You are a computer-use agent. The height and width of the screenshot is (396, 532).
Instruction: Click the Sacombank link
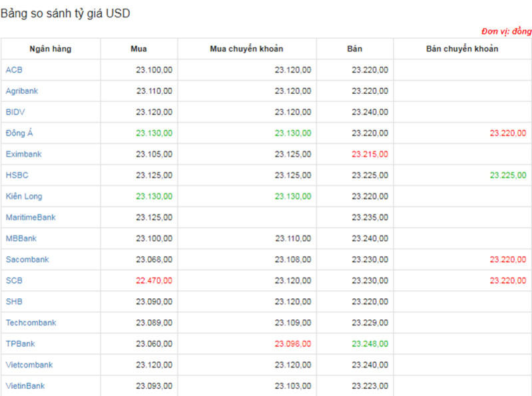[x=27, y=260]
